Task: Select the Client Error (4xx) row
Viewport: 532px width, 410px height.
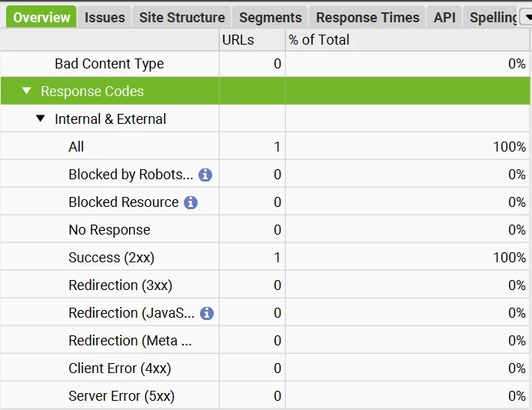Action: [119, 368]
